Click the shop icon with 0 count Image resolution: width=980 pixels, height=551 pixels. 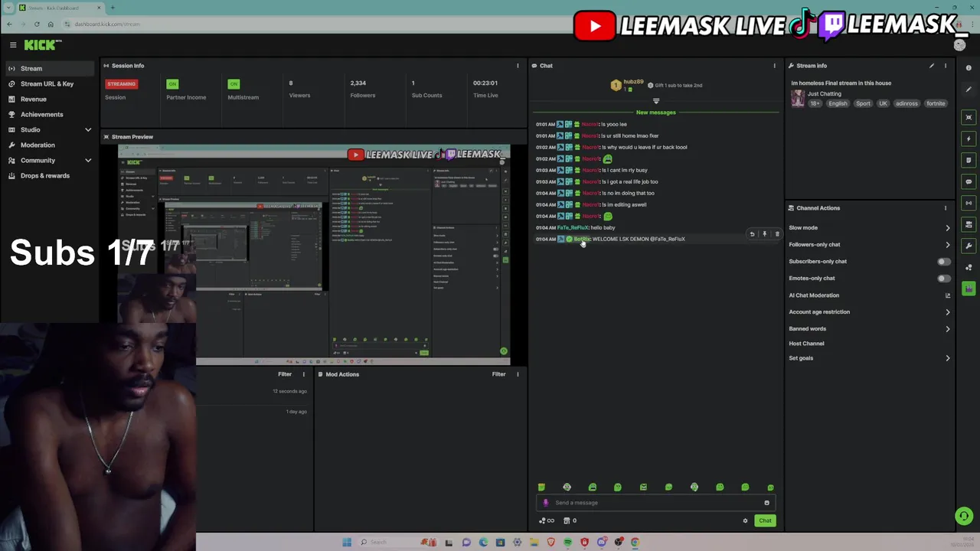[569, 521]
